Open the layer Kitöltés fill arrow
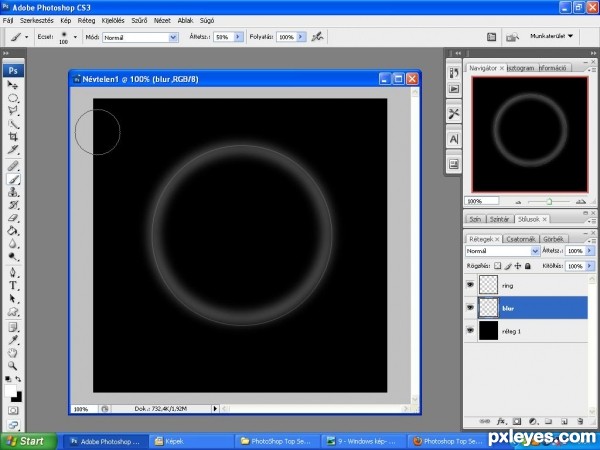The height and width of the screenshot is (450, 600). 590,266
